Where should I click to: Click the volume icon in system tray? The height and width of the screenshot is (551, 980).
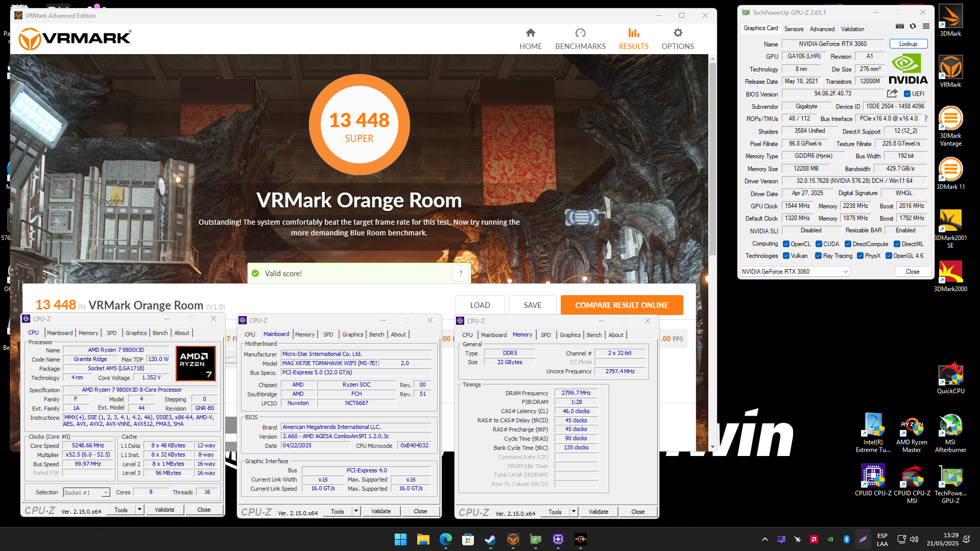point(914,539)
